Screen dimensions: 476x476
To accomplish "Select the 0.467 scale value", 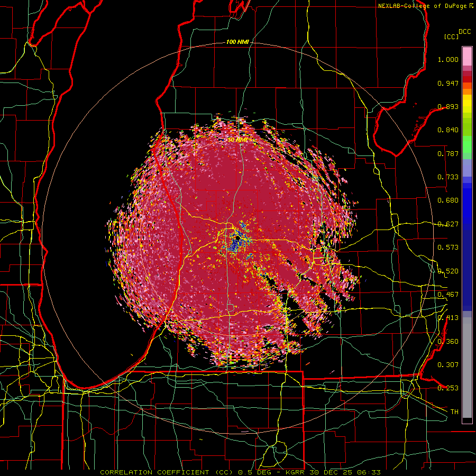I will coord(448,295).
